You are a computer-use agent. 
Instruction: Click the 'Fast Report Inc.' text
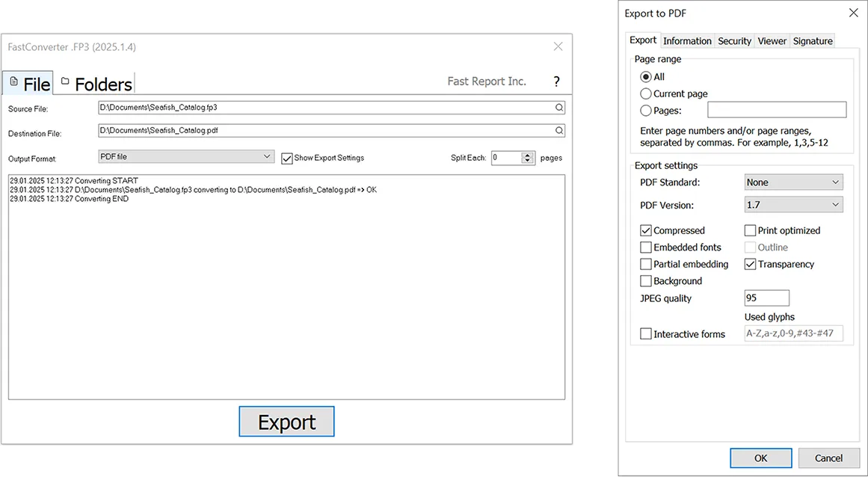pyautogui.click(x=487, y=81)
